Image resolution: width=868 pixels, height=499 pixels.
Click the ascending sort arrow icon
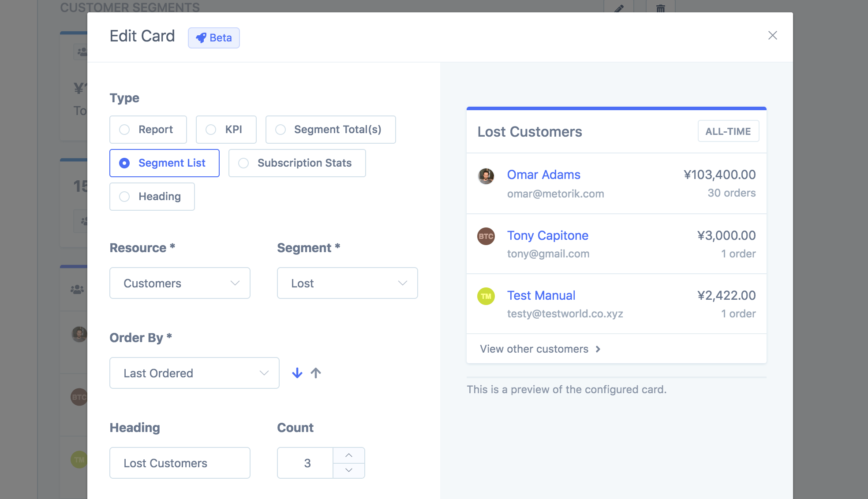pos(316,373)
